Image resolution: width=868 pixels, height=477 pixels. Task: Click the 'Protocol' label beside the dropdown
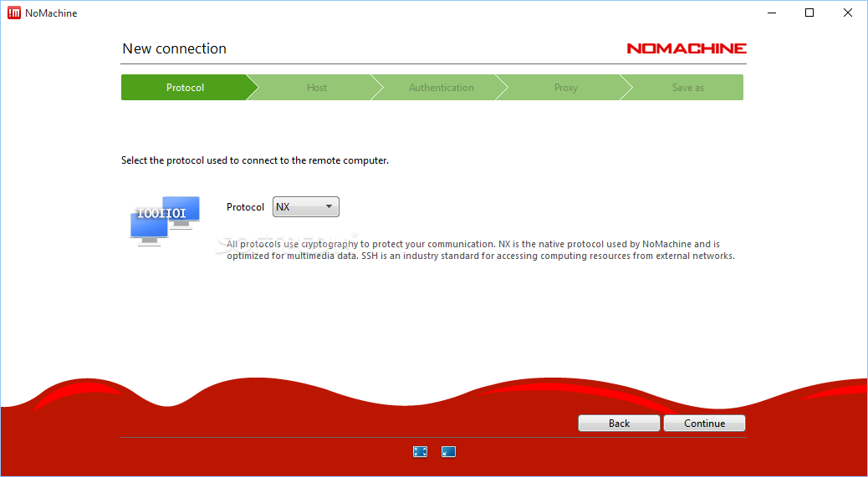[x=245, y=207]
